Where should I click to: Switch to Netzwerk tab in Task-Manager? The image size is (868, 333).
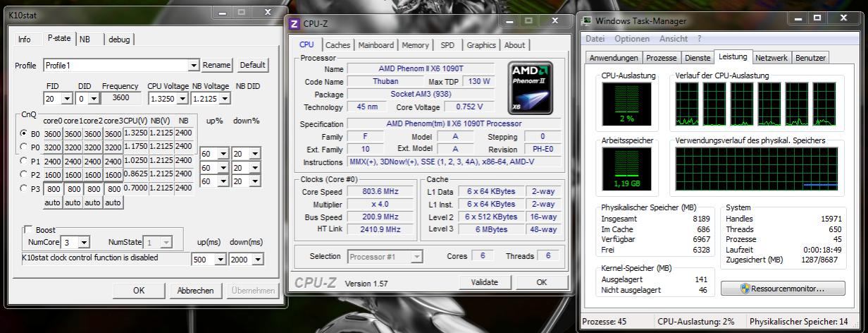771,58
